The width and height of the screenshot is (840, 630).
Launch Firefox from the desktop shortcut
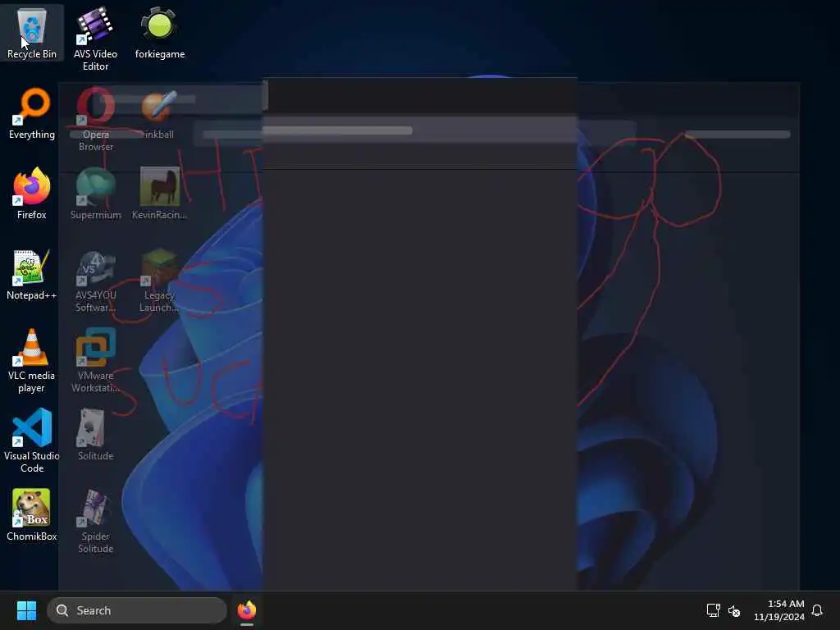coord(32,194)
